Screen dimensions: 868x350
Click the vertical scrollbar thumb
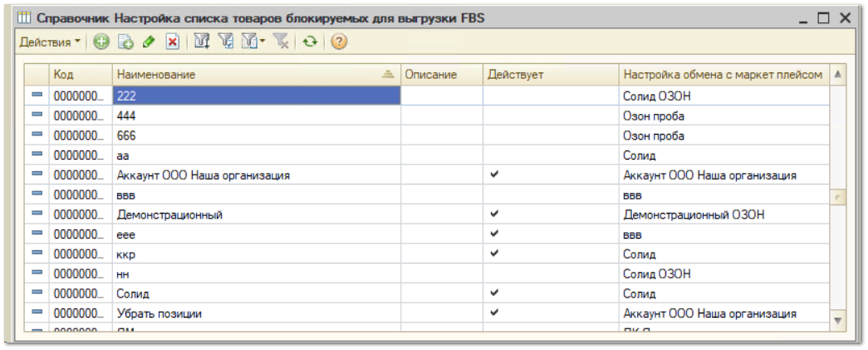(x=837, y=196)
